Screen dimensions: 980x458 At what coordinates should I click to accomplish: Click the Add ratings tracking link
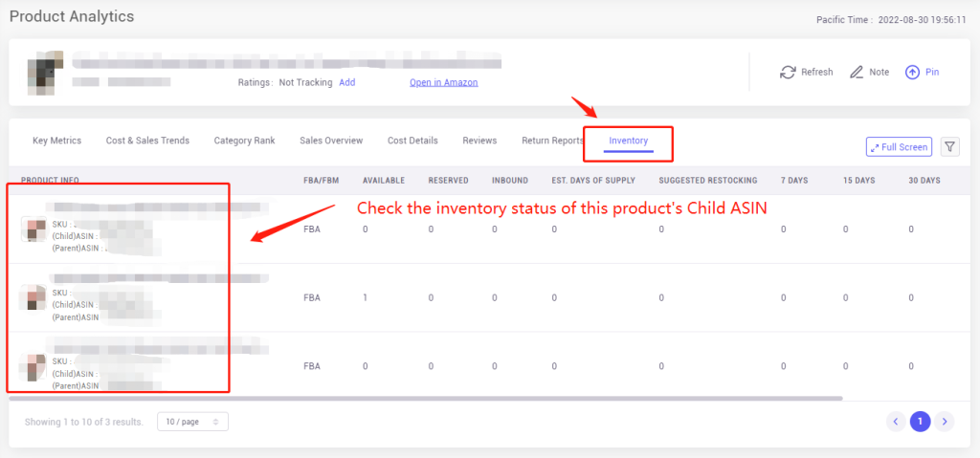pos(346,82)
